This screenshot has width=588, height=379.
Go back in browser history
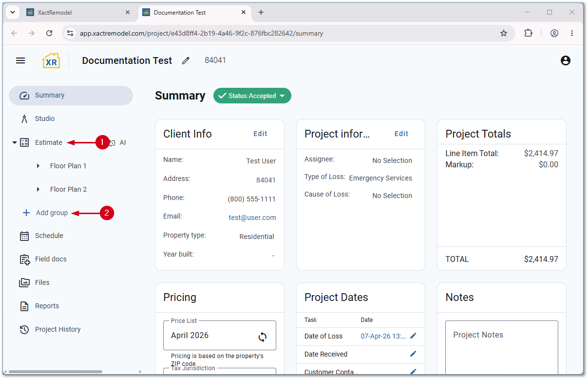point(14,33)
